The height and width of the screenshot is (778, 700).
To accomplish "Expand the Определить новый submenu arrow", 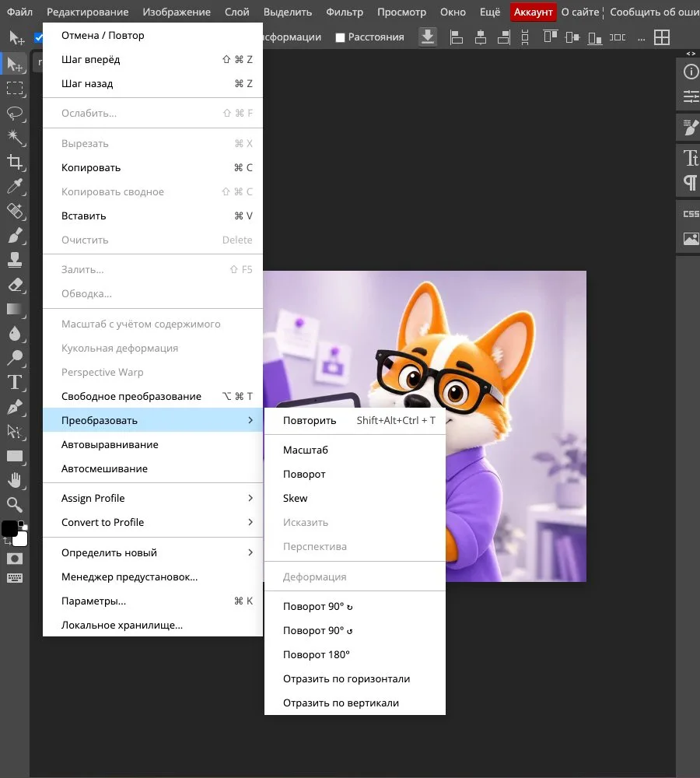I will coord(250,552).
